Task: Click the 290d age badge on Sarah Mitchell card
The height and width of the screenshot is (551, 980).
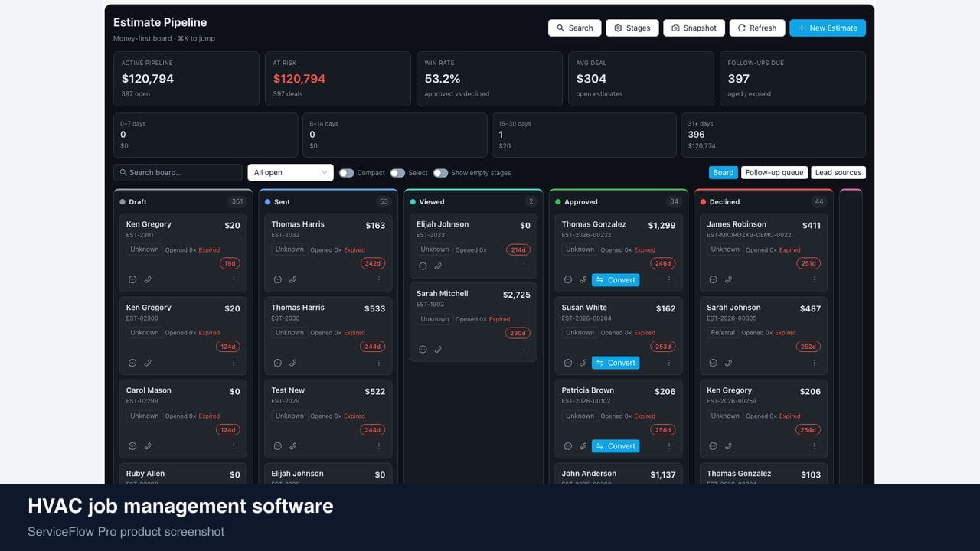Action: [518, 333]
